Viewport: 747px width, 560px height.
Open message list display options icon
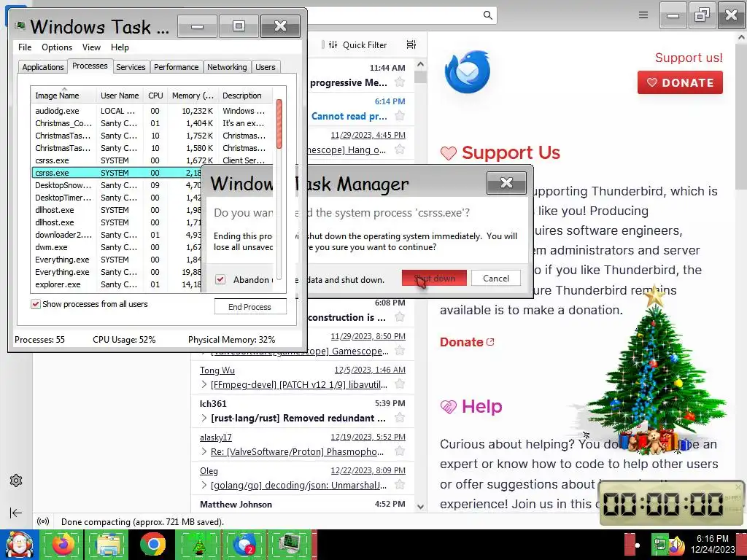coord(411,44)
